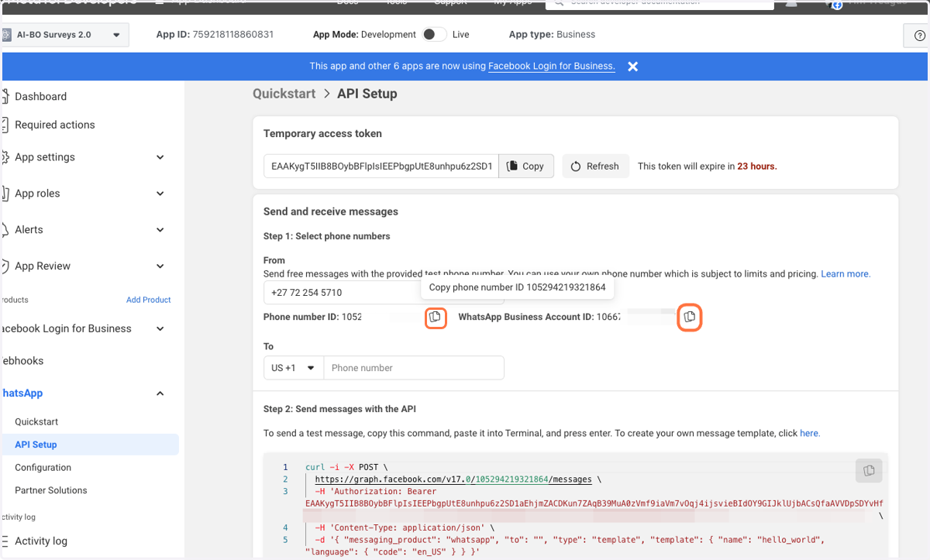Copy the phone number ID icon
Image resolution: width=930 pixels, height=560 pixels.
coord(436,317)
